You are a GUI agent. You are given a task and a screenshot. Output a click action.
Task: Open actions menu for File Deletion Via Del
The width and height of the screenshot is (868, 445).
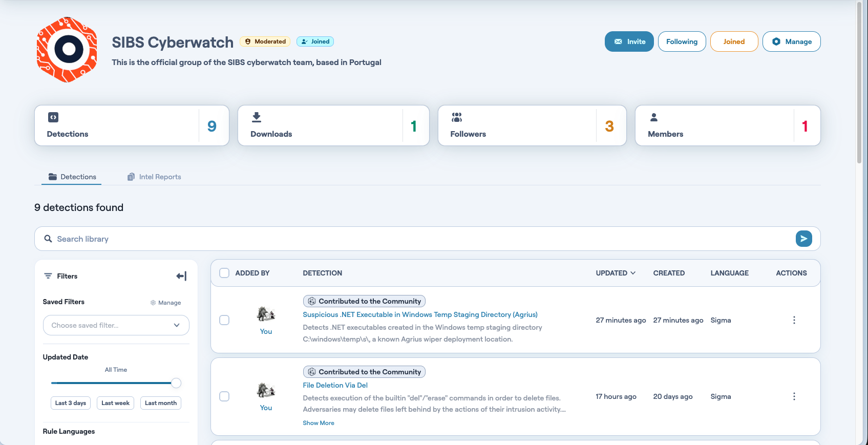pos(794,396)
